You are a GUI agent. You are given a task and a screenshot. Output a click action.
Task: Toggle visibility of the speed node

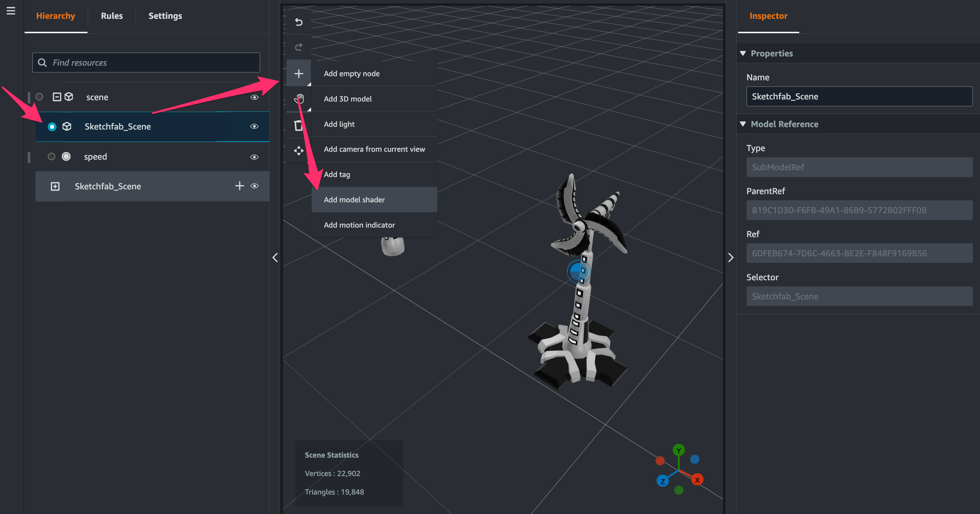255,157
